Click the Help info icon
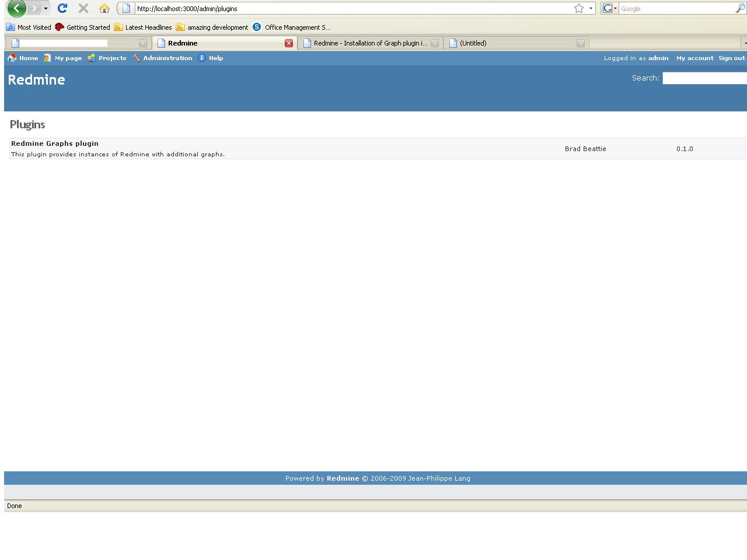747x560 pixels. tap(202, 58)
